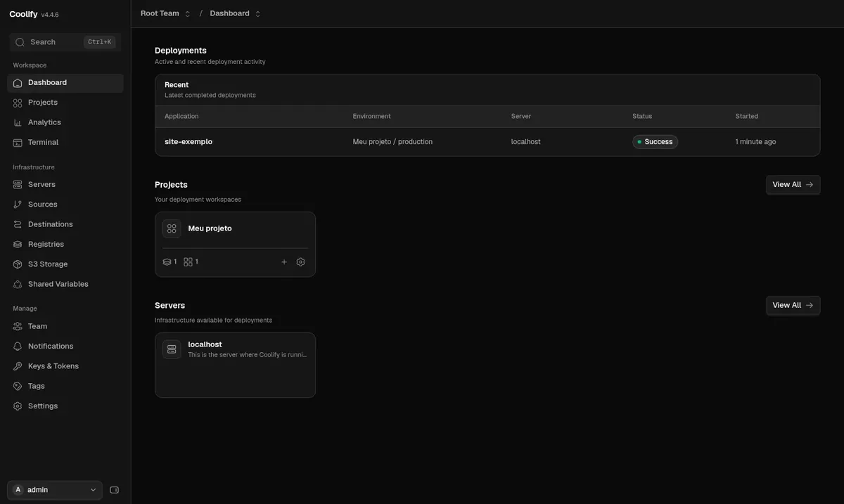The image size is (844, 504).
Task: Click the Keys & Tokens key icon
Action: pyautogui.click(x=18, y=366)
